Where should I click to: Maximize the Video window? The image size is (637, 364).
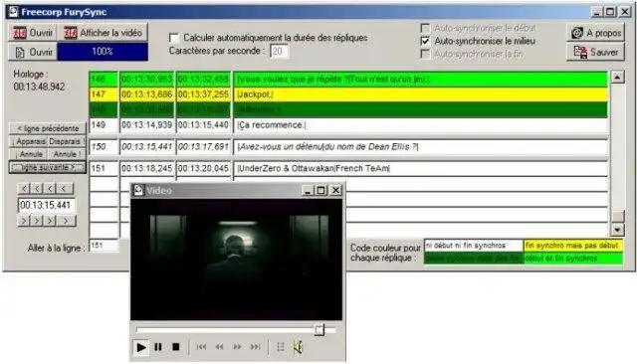coord(320,190)
